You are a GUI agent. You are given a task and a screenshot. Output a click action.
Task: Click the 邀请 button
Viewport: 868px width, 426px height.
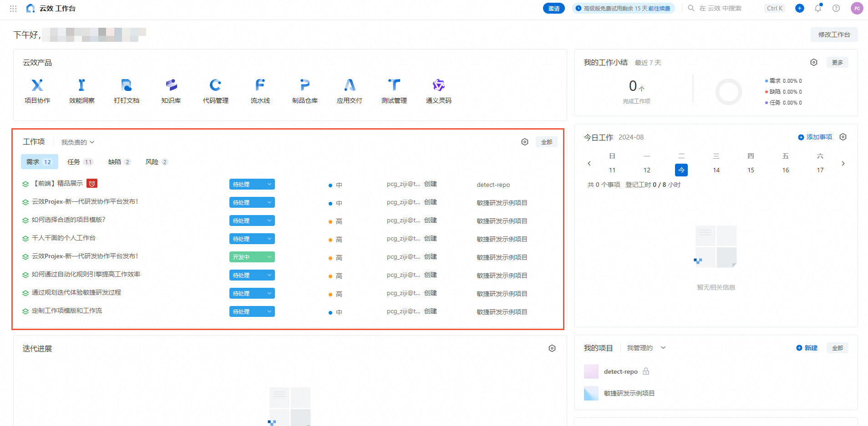pyautogui.click(x=554, y=8)
